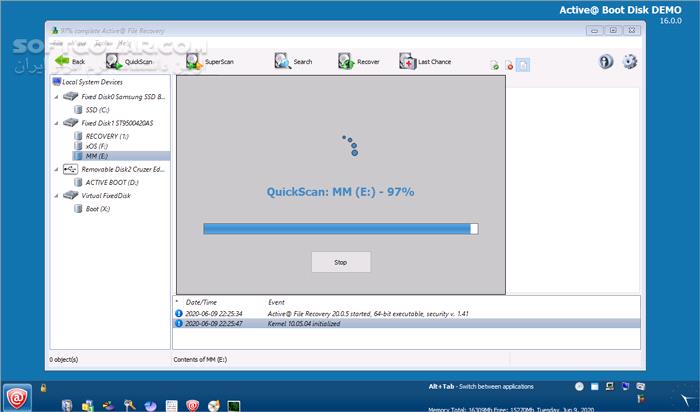This screenshot has width=700, height=412.
Task: Click the padlock icon on the taskbar
Action: (43, 388)
